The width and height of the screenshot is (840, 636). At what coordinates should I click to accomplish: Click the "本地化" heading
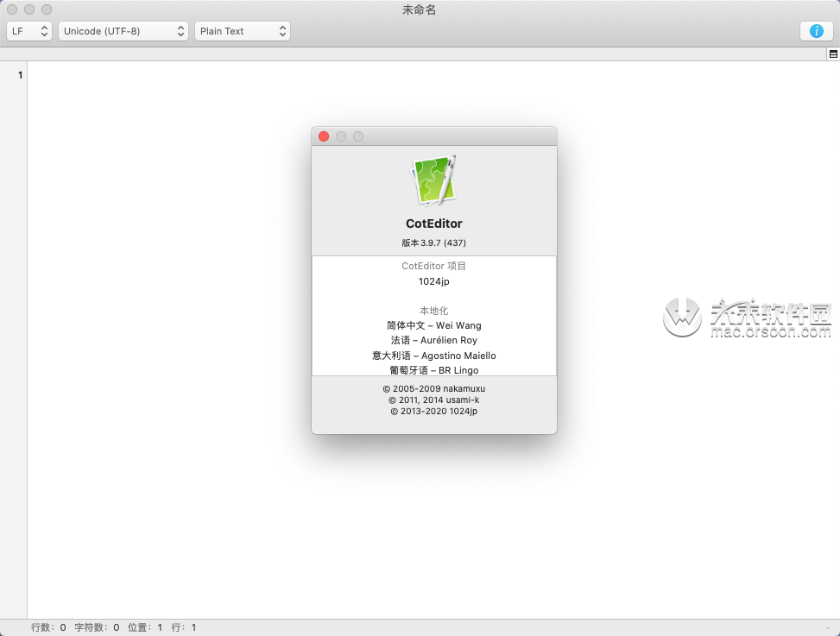click(x=434, y=311)
